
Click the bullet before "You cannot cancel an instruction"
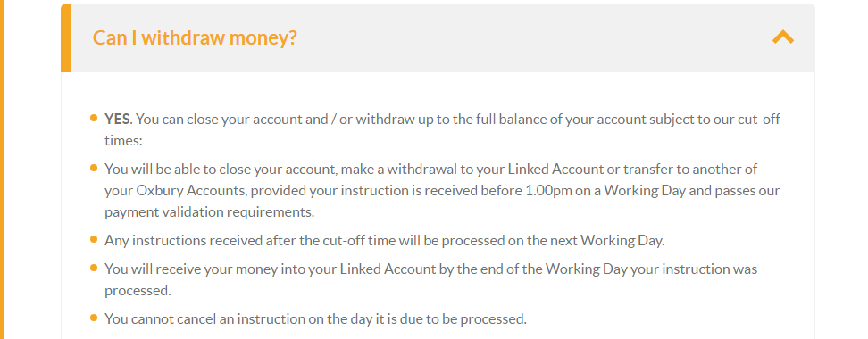[x=94, y=318]
